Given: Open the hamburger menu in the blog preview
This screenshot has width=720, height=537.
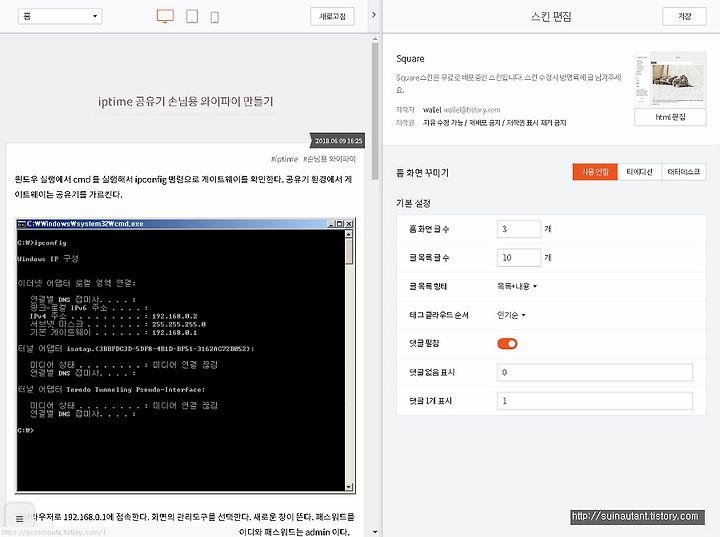Looking at the screenshot, I should [x=19, y=519].
